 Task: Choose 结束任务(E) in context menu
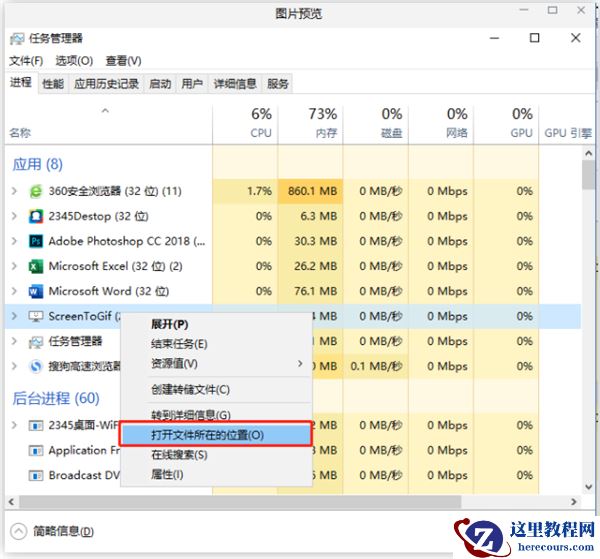click(x=216, y=344)
